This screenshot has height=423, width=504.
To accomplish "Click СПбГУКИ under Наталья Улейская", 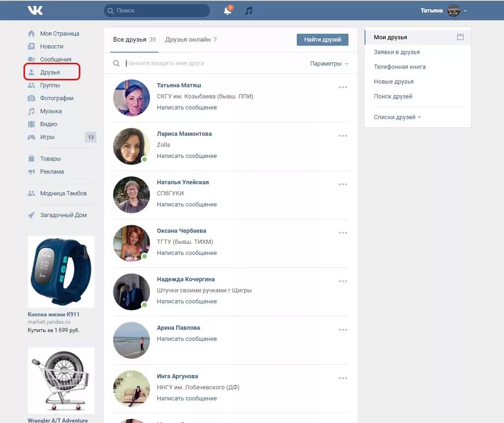I will [x=170, y=193].
